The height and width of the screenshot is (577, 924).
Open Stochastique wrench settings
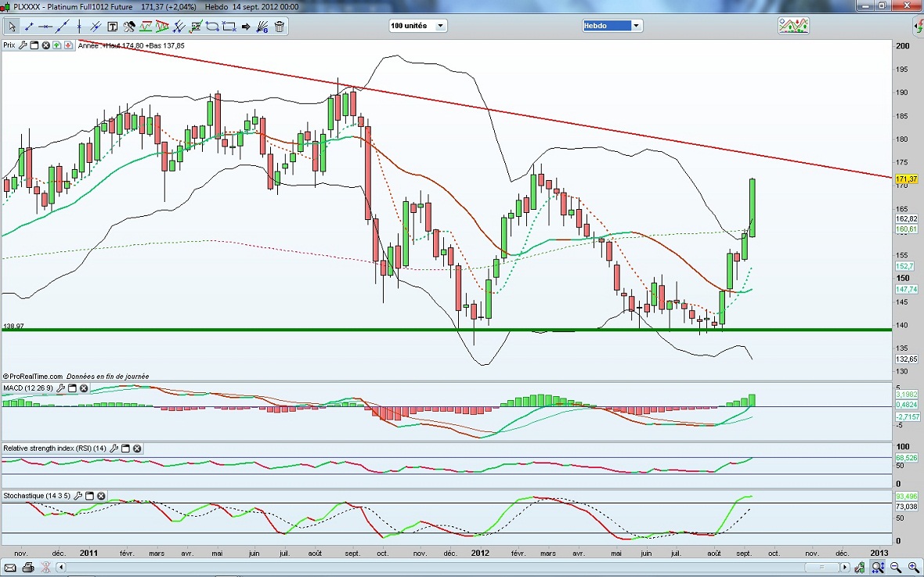78,496
